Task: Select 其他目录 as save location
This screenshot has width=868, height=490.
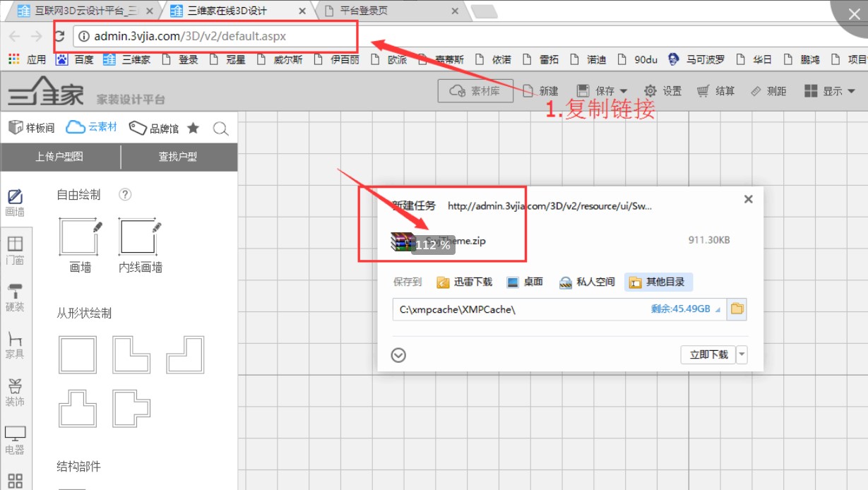Action: (x=658, y=282)
